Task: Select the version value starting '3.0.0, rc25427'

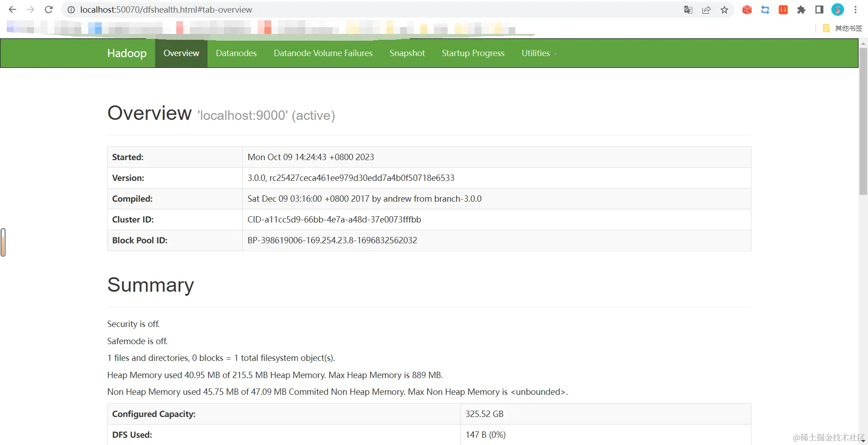Action: (351, 178)
